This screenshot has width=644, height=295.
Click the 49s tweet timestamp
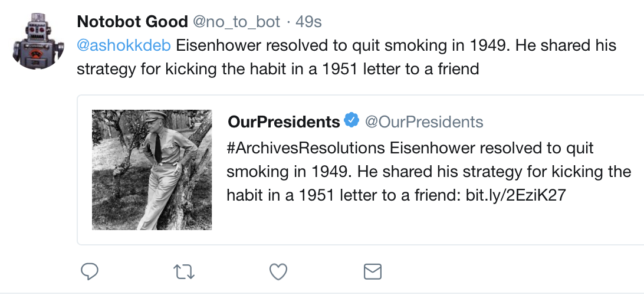pos(308,22)
